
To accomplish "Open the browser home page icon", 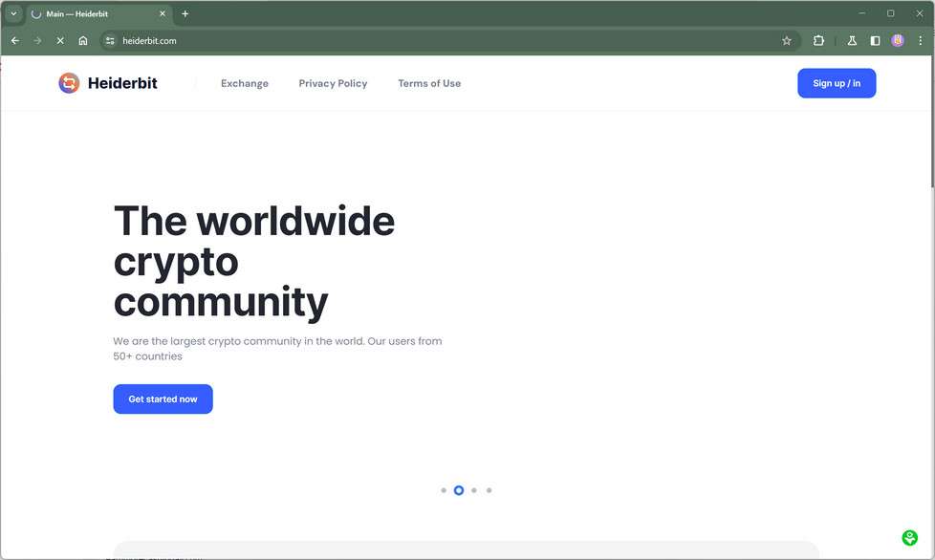I will coord(83,40).
